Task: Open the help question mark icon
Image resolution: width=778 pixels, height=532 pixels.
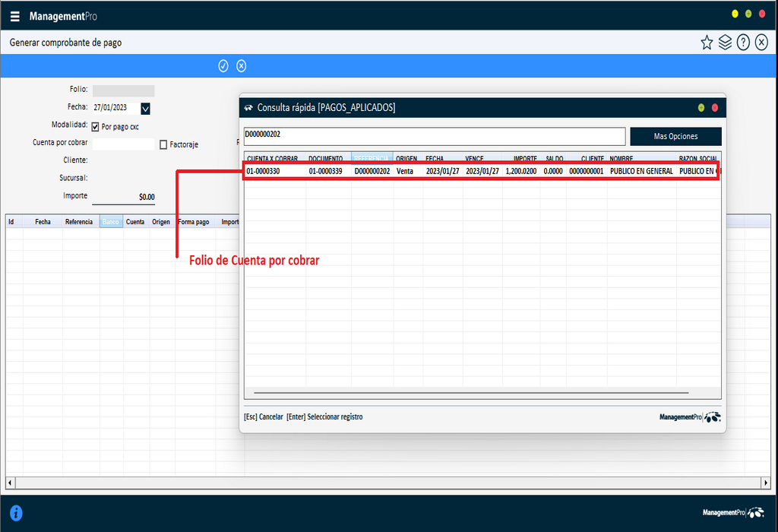Action: point(743,42)
